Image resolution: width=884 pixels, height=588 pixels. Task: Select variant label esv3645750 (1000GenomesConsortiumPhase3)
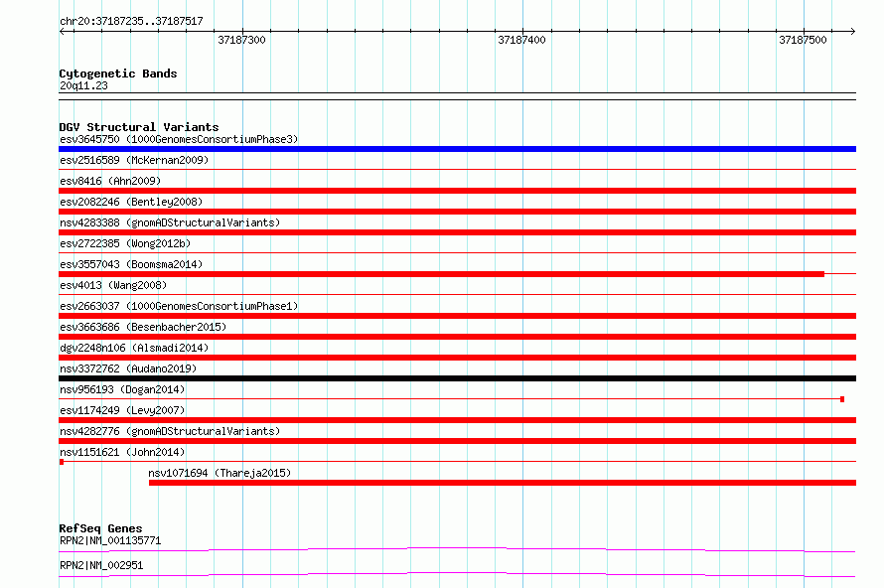pos(179,139)
